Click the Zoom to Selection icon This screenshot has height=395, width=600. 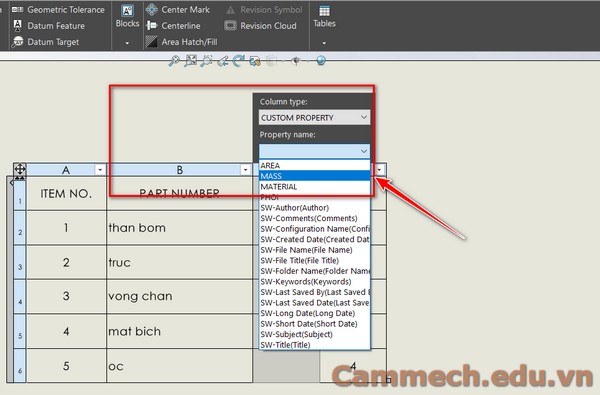pos(206,61)
